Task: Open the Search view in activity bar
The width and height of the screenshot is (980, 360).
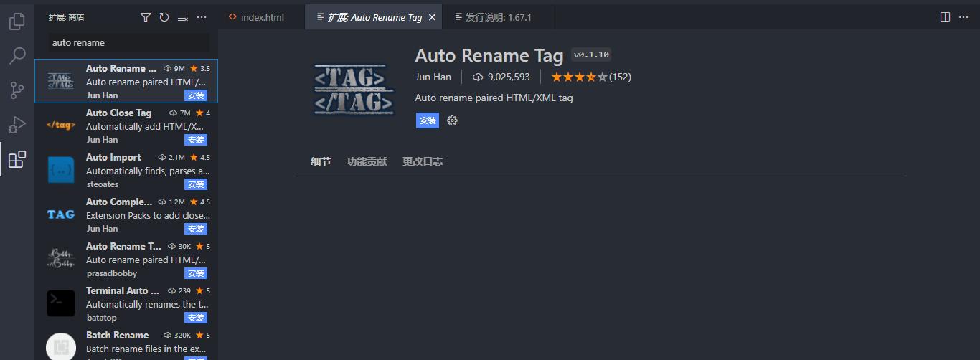Action: tap(17, 56)
